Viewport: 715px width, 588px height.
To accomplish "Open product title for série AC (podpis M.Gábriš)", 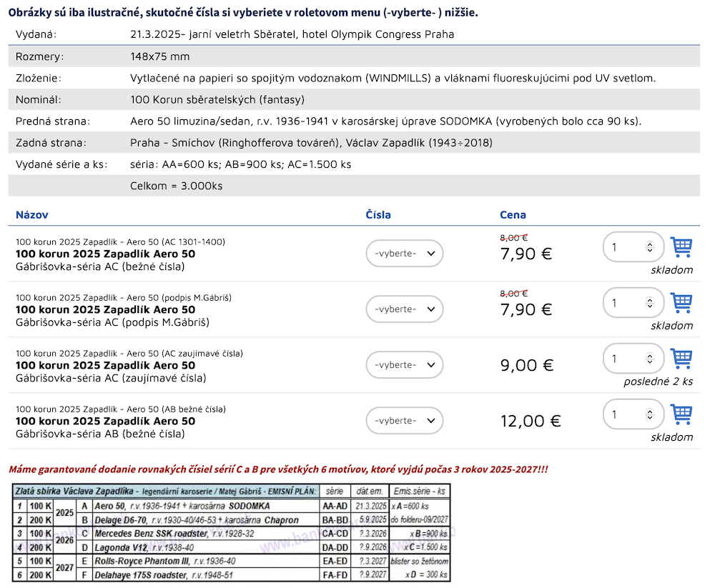I will pyautogui.click(x=105, y=309).
